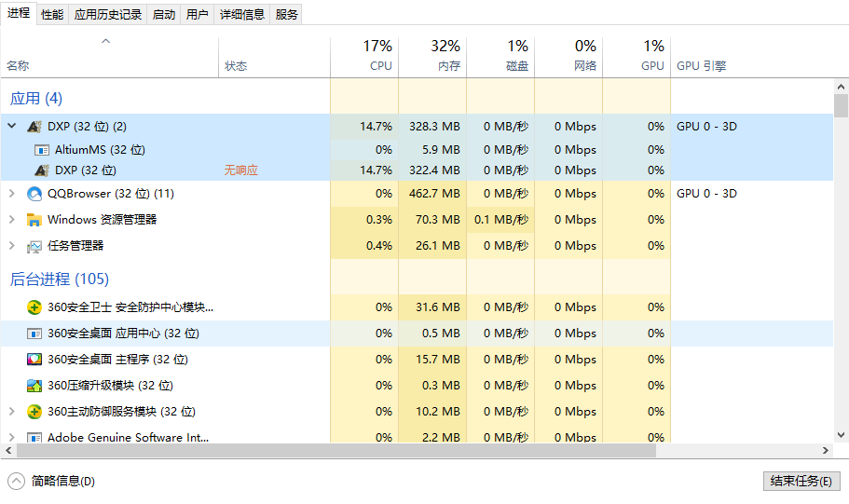This screenshot has width=849, height=504.
Task: Expand 360主动防御服务模块 process
Action: [x=12, y=412]
